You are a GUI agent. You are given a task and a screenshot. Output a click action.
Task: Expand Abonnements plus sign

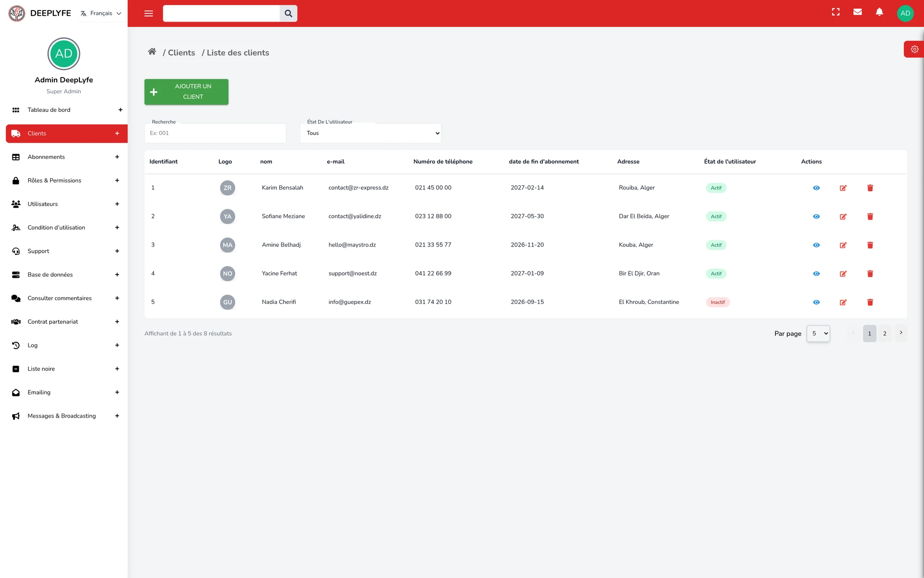tap(117, 157)
